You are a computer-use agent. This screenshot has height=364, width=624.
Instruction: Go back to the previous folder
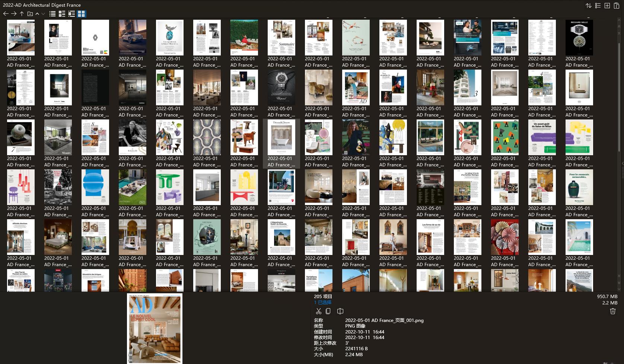coord(6,14)
